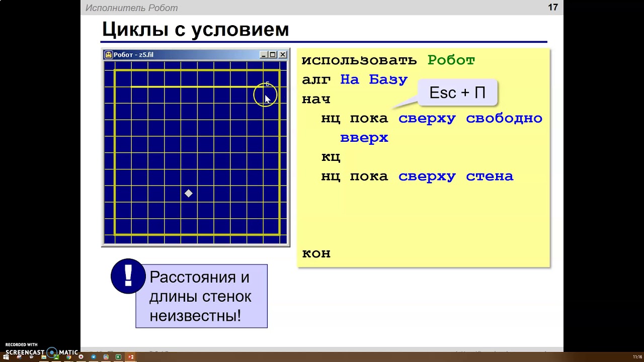Click the 'Робот - z5.fil' window title

click(134, 54)
